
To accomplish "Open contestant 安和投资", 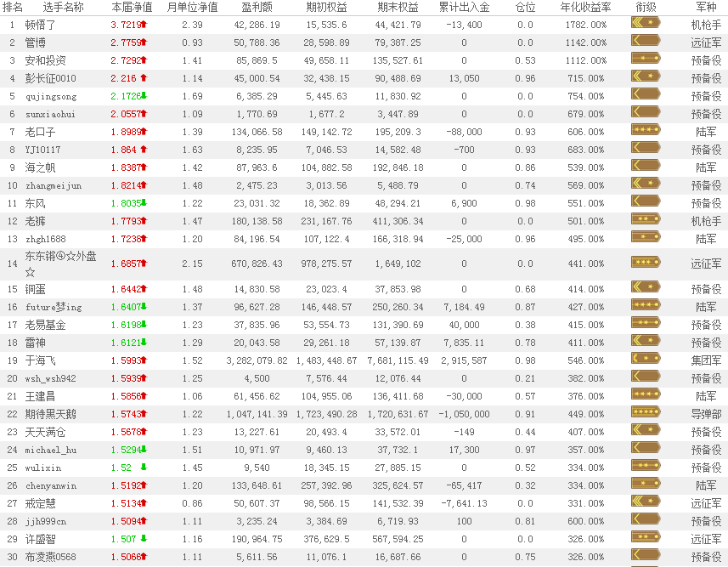I will [46, 60].
